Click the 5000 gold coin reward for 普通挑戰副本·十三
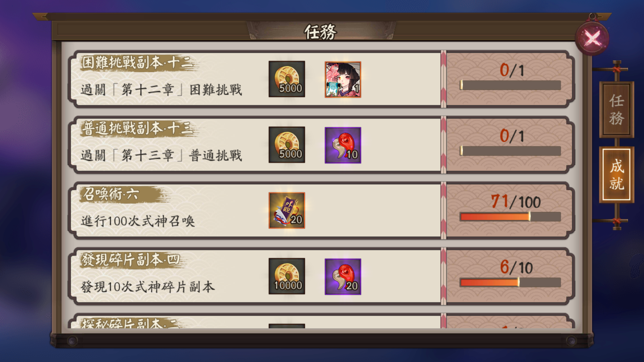The width and height of the screenshot is (644, 362). coord(287,145)
